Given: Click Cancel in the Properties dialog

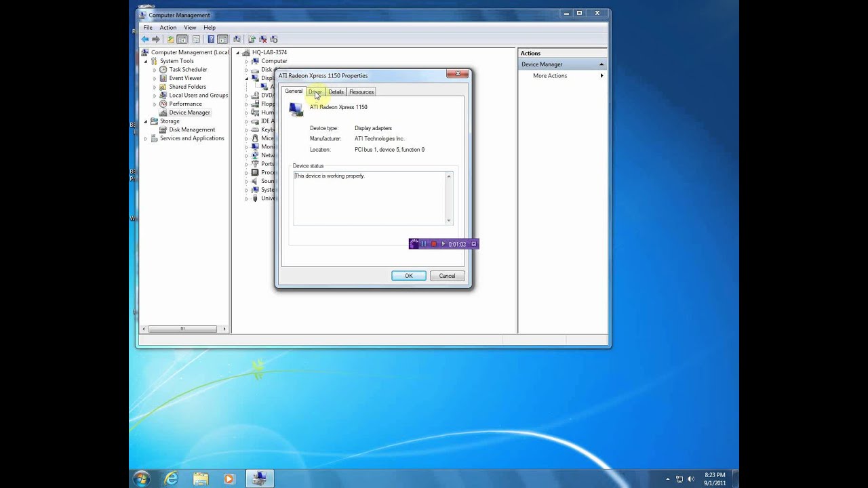Looking at the screenshot, I should click(447, 276).
